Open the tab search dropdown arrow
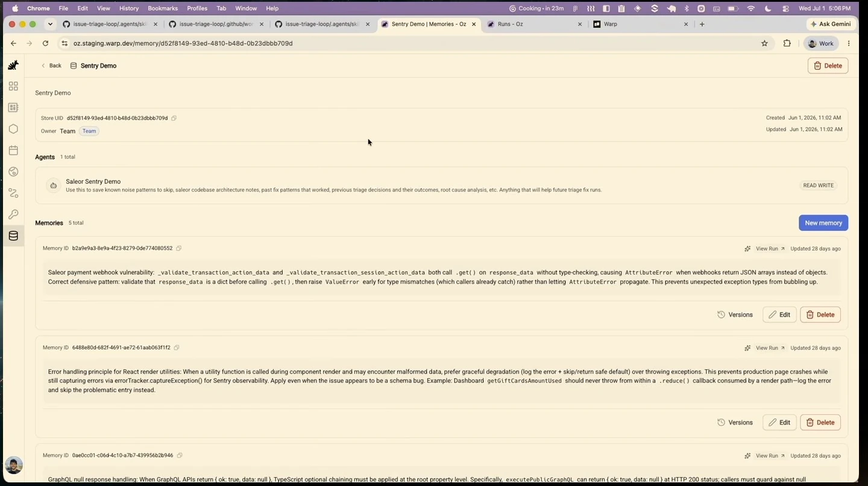868x486 pixels. [50, 24]
